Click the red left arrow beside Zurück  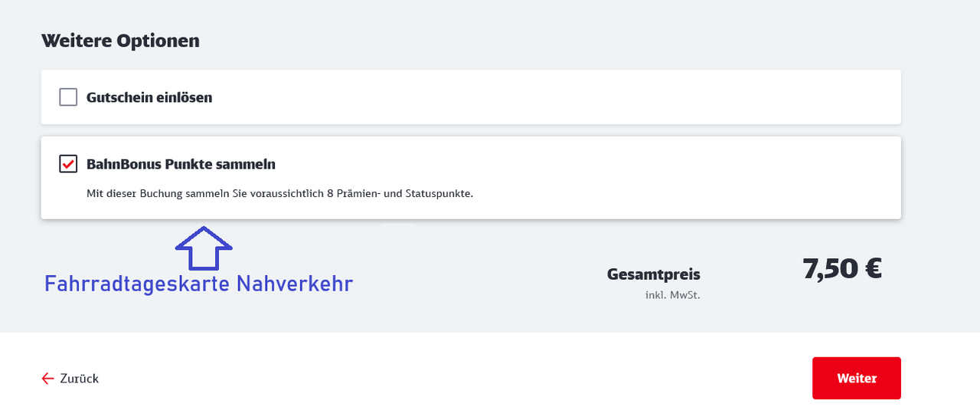[x=47, y=379]
